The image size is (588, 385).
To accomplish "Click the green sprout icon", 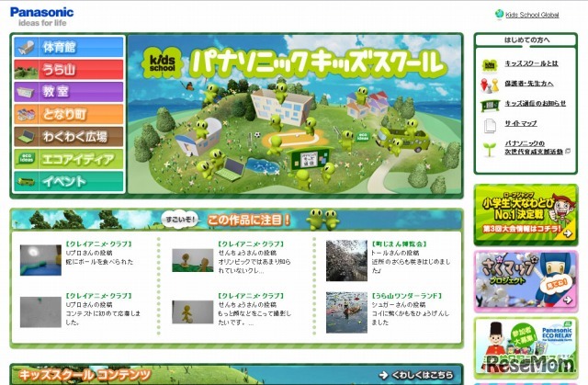I will click(490, 150).
